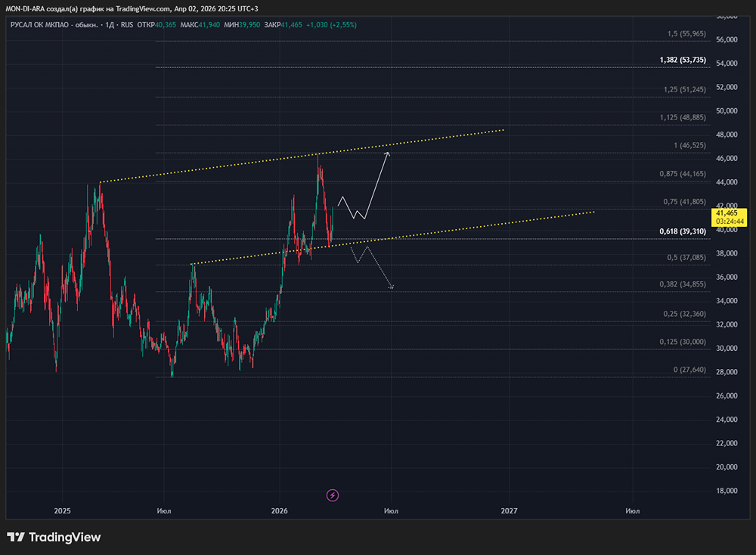Viewport: 756px width, 555px height.
Task: Click the Июл label between 2025 and 2026
Action: (x=164, y=510)
